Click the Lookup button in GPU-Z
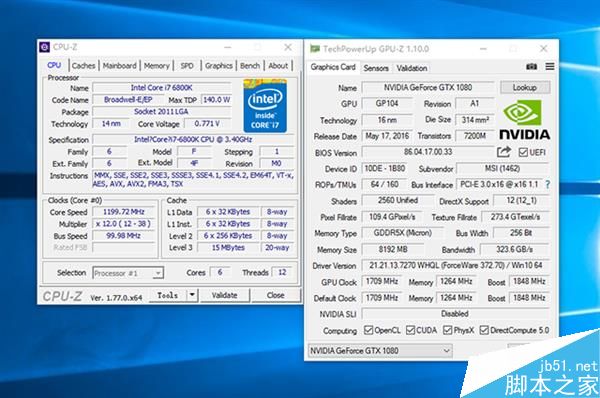 [x=525, y=87]
